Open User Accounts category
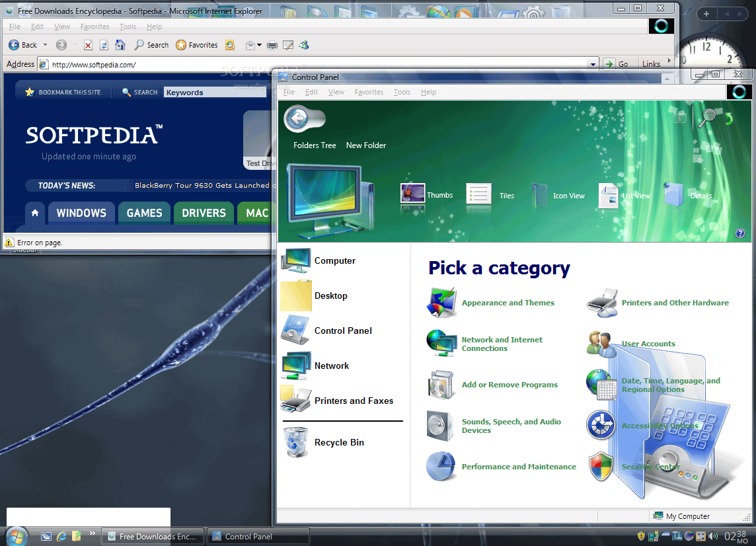 (631, 344)
